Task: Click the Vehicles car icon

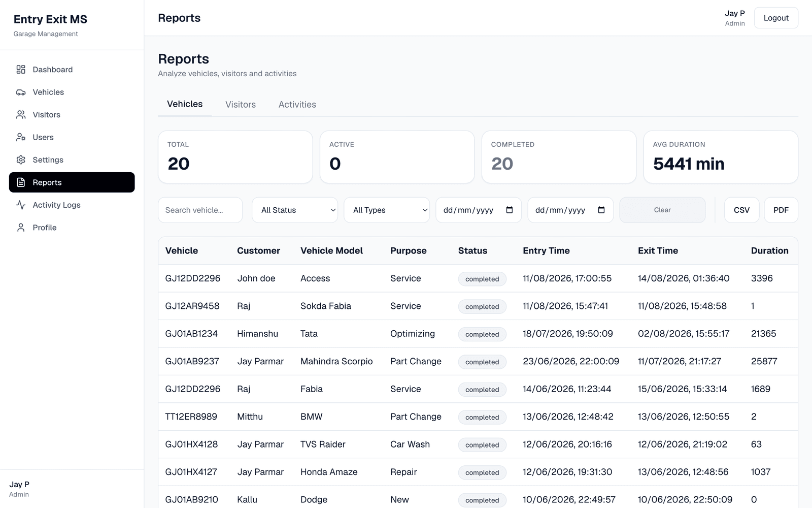Action: click(21, 92)
